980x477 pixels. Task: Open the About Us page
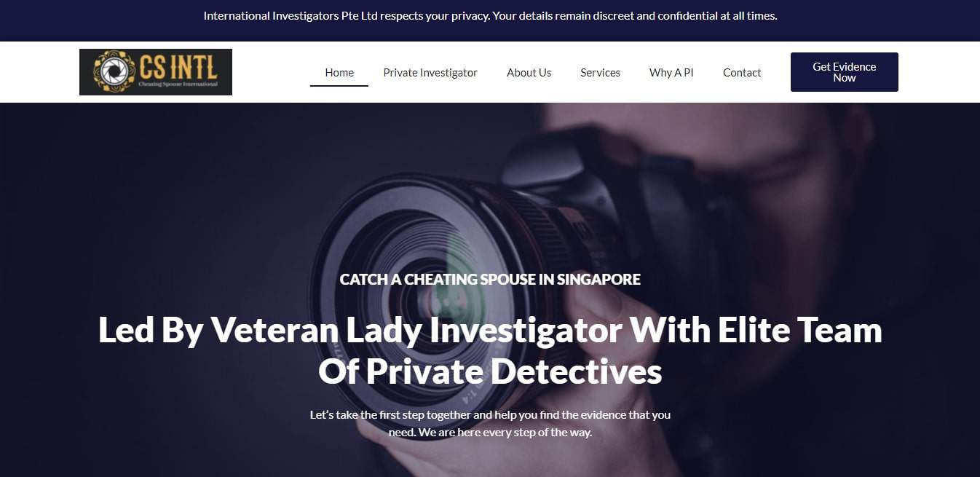[x=529, y=73]
